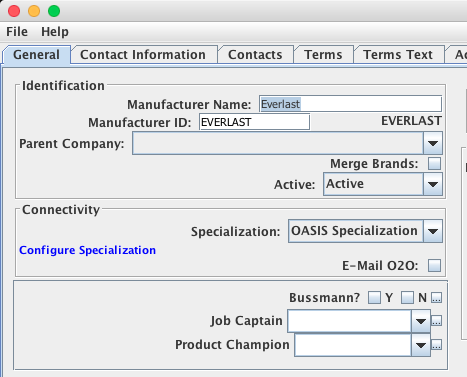This screenshot has width=467, height=377.
Task: Open the ellipsis button beside Bussmann
Action: 436,297
